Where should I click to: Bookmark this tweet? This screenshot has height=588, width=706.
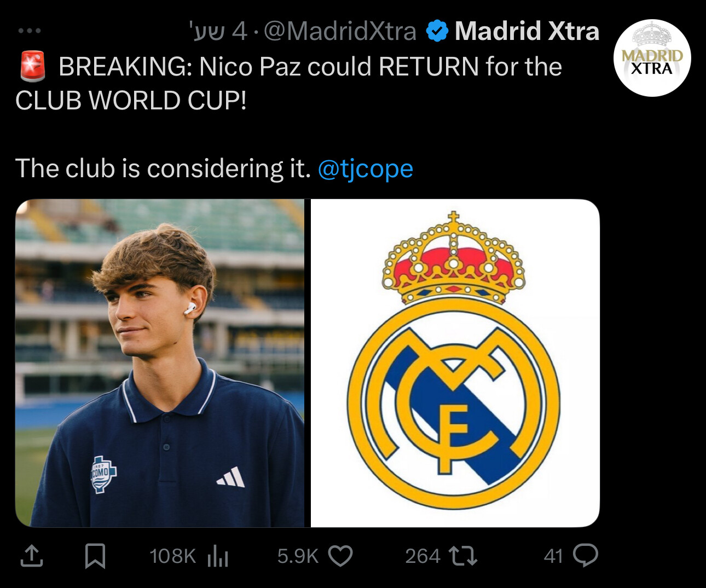pyautogui.click(x=95, y=556)
